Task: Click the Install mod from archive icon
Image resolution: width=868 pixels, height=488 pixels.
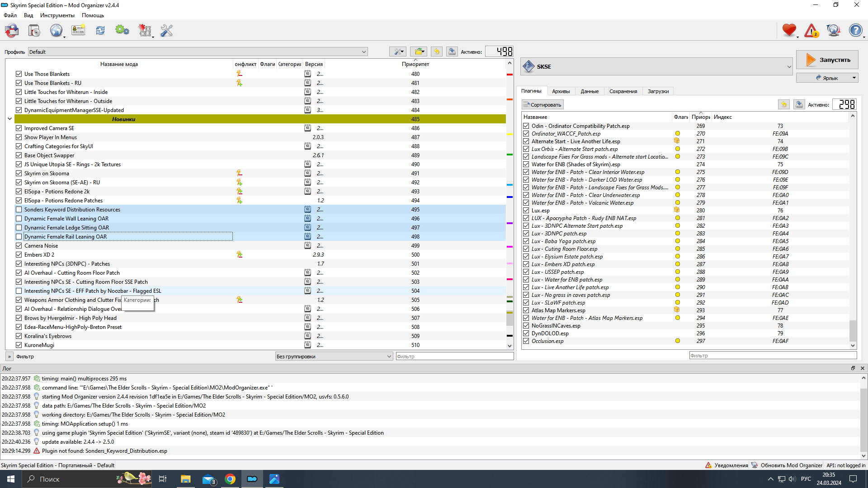Action: click(x=34, y=31)
